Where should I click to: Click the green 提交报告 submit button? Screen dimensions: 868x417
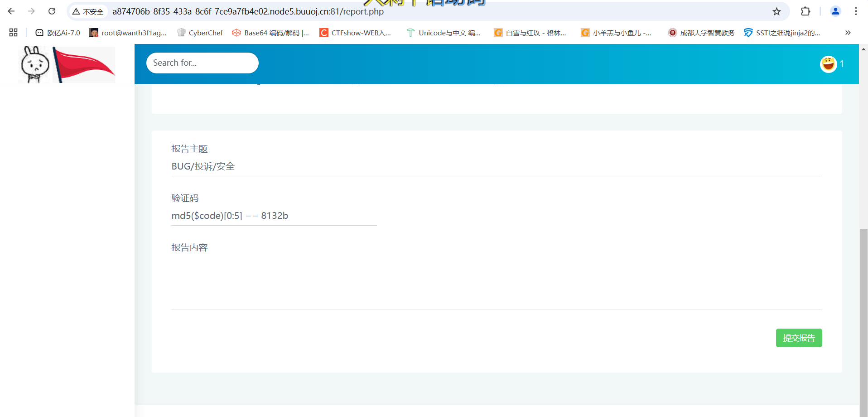[799, 338]
